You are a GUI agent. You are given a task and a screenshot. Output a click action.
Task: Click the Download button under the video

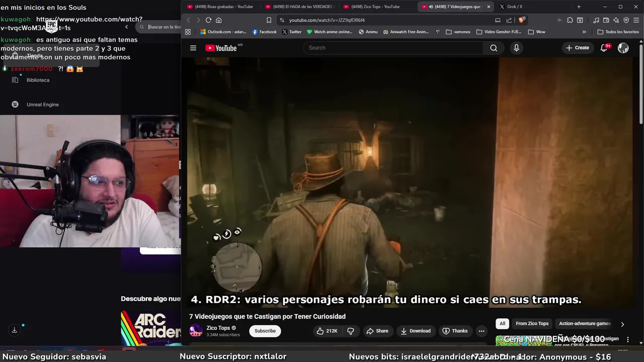416,331
